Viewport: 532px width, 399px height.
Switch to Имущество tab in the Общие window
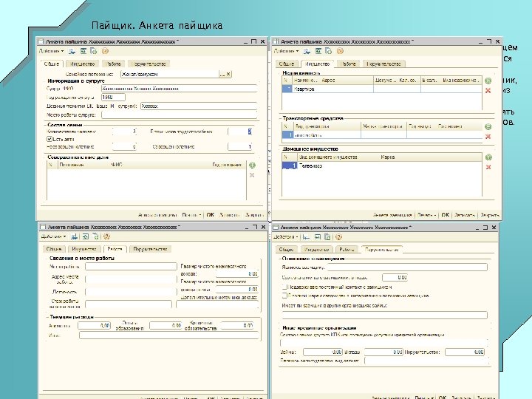pyautogui.click(x=83, y=64)
